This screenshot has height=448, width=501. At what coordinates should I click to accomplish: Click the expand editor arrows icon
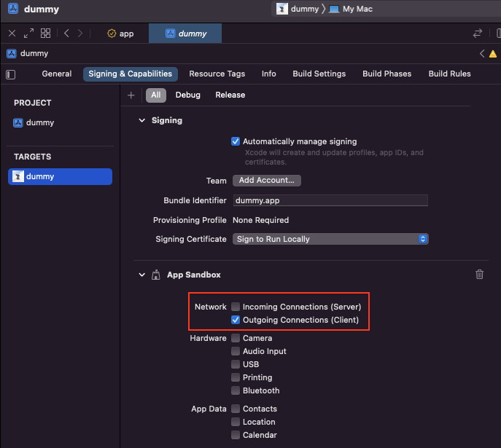click(28, 34)
